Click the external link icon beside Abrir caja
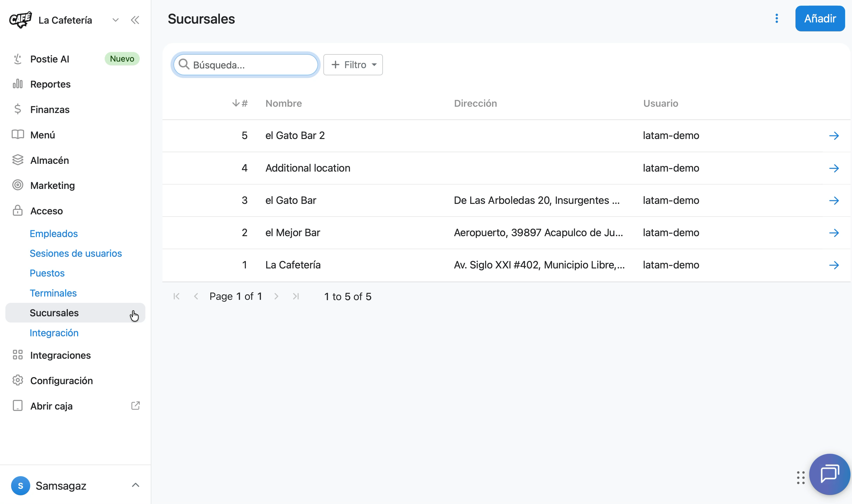 (x=135, y=406)
